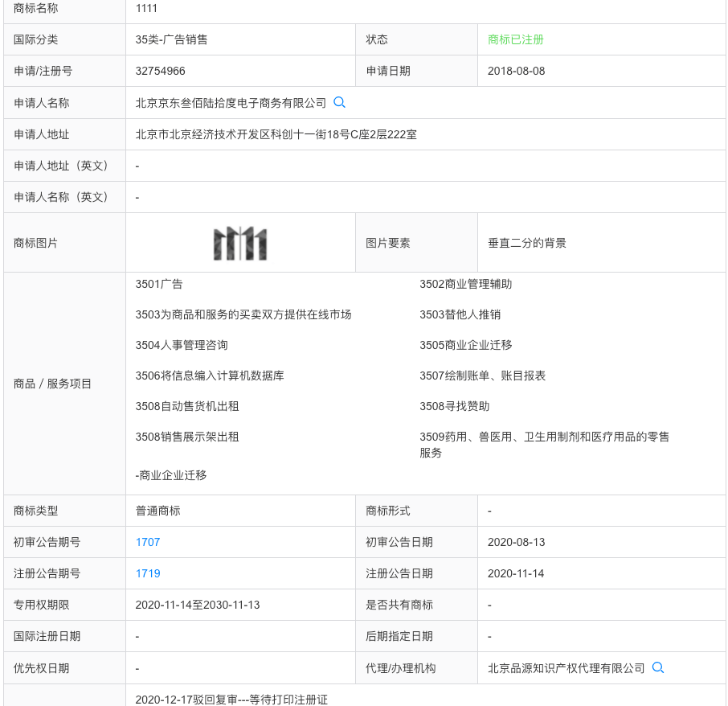Select the application number 32754966

[x=166, y=71]
